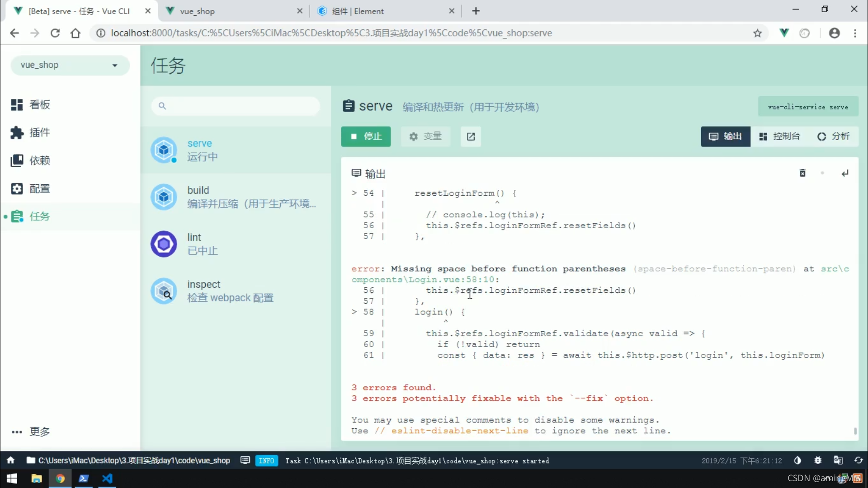Viewport: 868px width, 488px height.
Task: Open the Vue devtools extension icon
Action: (x=784, y=33)
